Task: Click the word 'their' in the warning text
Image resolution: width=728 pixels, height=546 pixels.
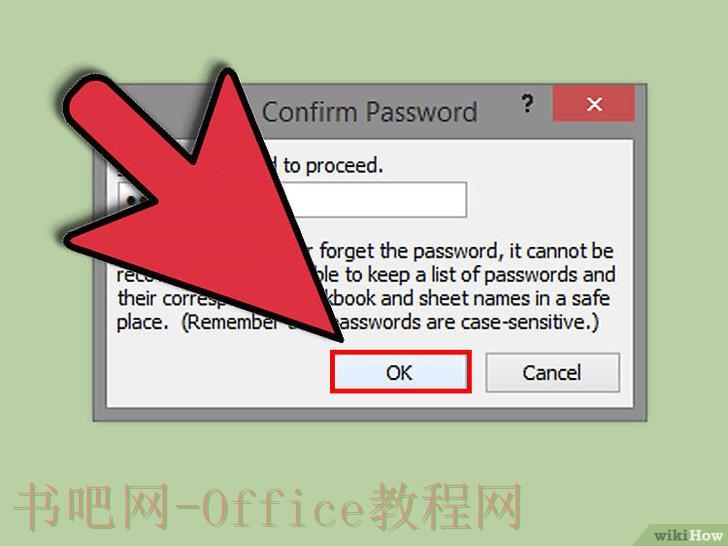Action: point(135,299)
